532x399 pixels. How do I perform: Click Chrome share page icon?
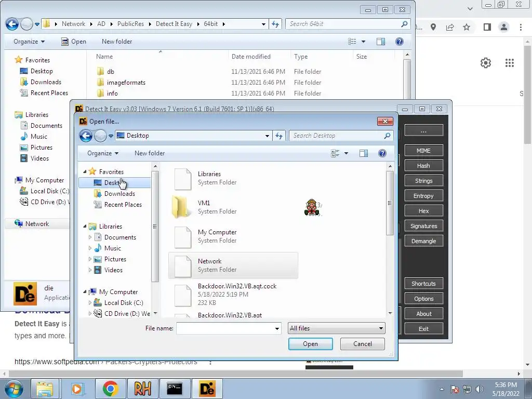pyautogui.click(x=450, y=27)
